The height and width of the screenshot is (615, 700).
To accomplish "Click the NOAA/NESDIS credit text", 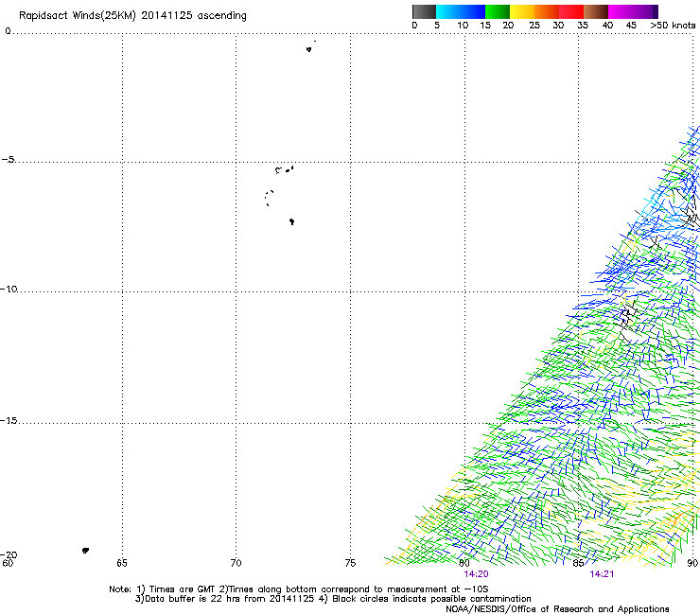I will coord(557,609).
